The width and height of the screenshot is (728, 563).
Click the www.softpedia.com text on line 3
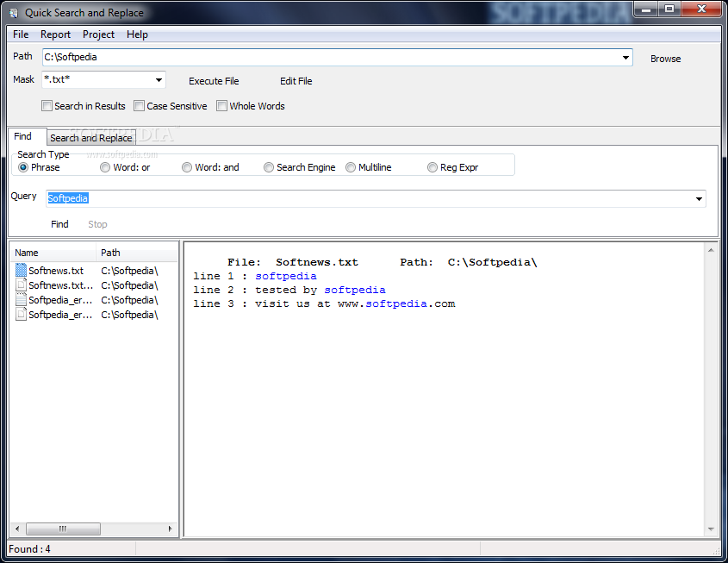396,303
